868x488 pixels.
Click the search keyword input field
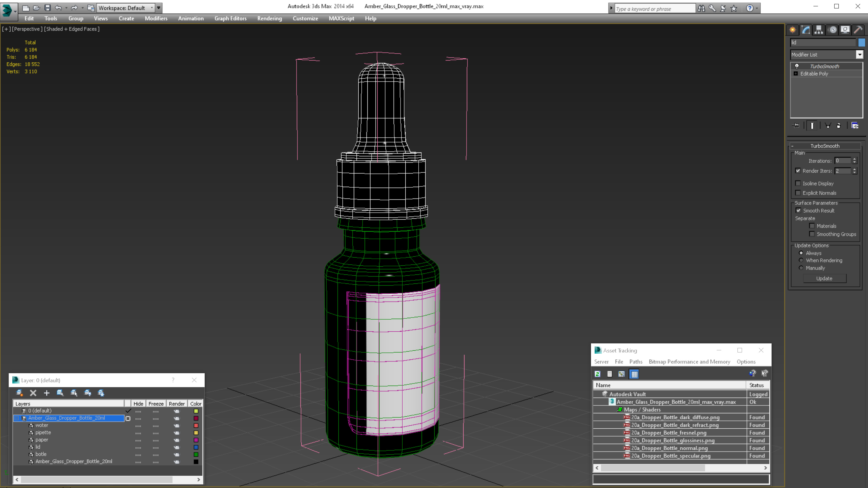point(655,9)
